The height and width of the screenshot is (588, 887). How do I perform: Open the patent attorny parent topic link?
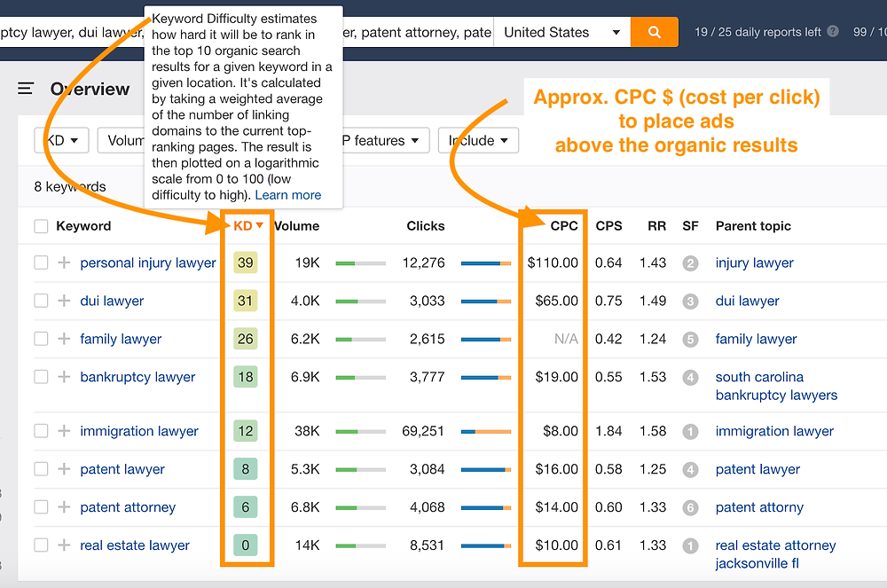point(759,507)
